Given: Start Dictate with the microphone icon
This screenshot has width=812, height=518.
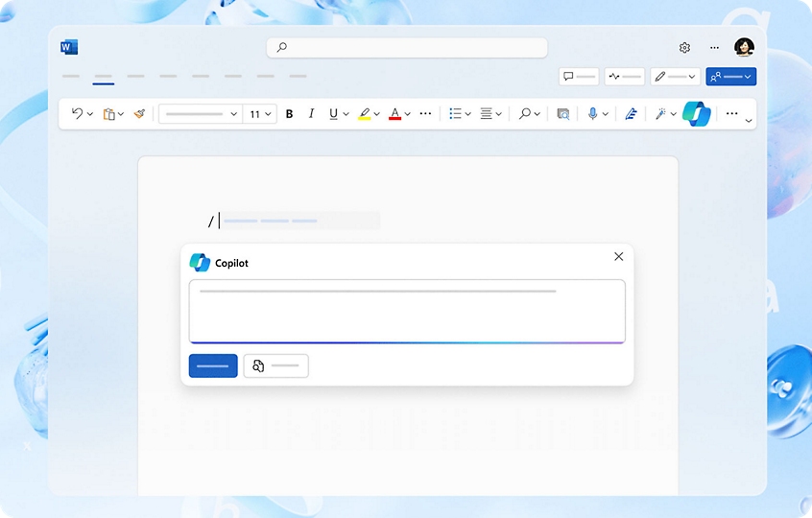Looking at the screenshot, I should pyautogui.click(x=592, y=113).
